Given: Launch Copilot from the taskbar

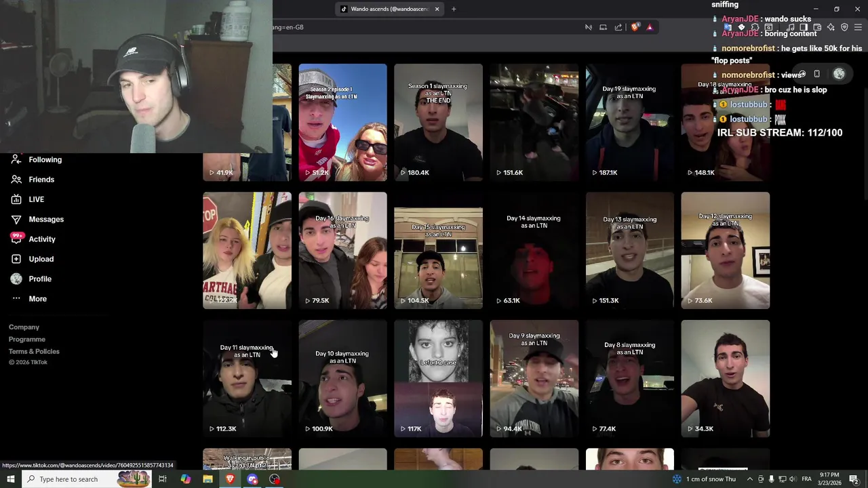Looking at the screenshot, I should point(185,479).
